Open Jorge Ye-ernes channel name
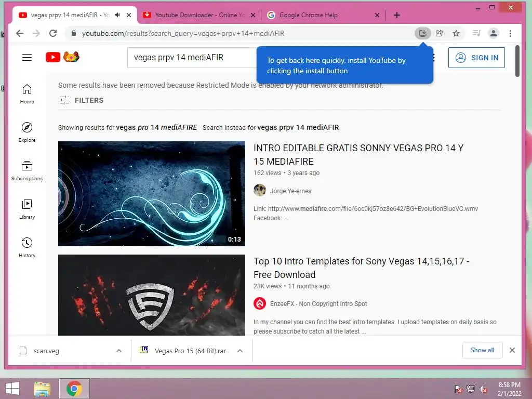This screenshot has height=399, width=532. pos(290,191)
